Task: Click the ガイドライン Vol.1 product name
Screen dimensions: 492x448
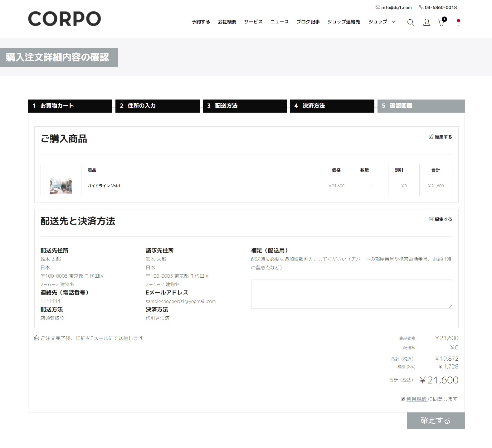Action: click(104, 186)
